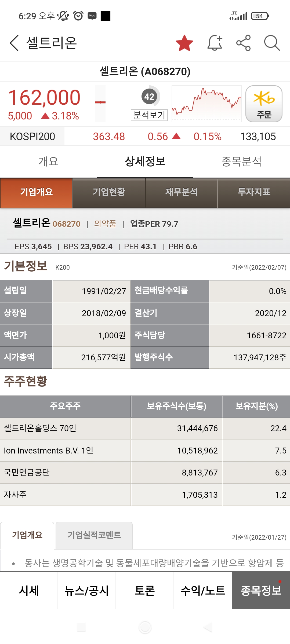This screenshot has height=644, width=290.
Task: Tap the 시가총액 value 216,577억원
Action: pyautogui.click(x=103, y=357)
